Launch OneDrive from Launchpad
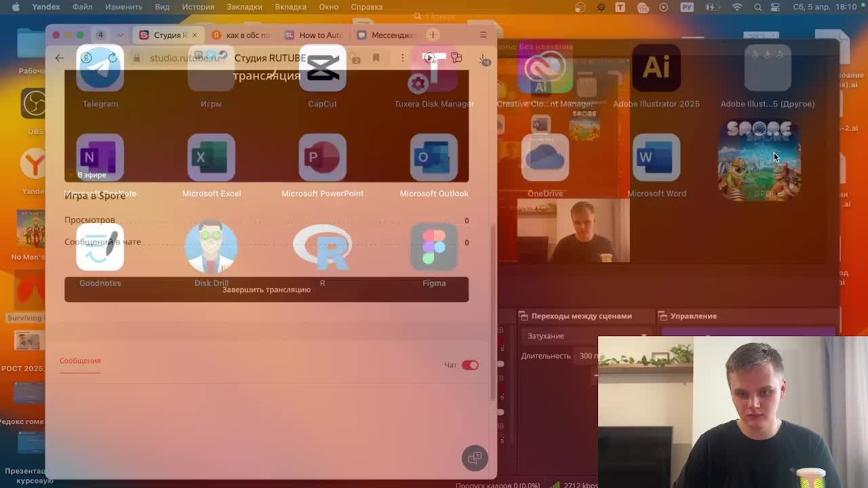Viewport: 868px width, 488px height. click(545, 157)
